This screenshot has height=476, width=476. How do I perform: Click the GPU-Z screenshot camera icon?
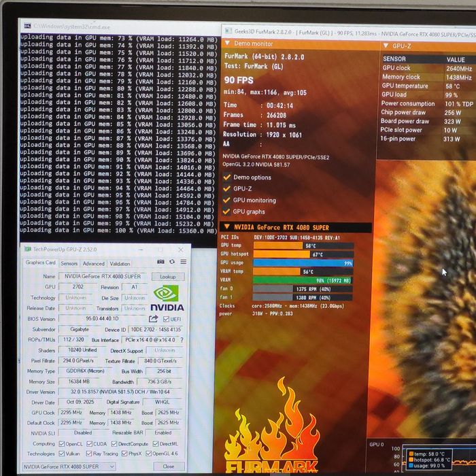tap(160, 262)
